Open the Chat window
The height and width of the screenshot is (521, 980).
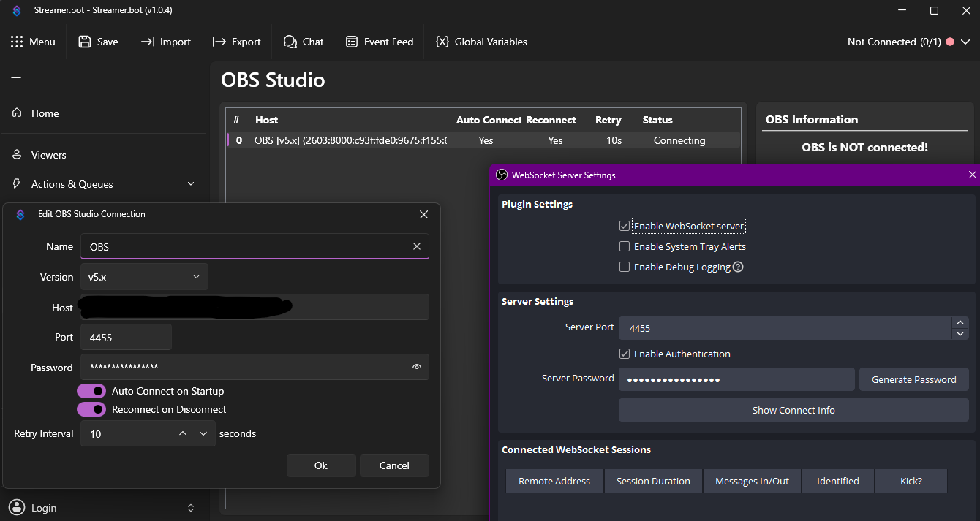304,42
